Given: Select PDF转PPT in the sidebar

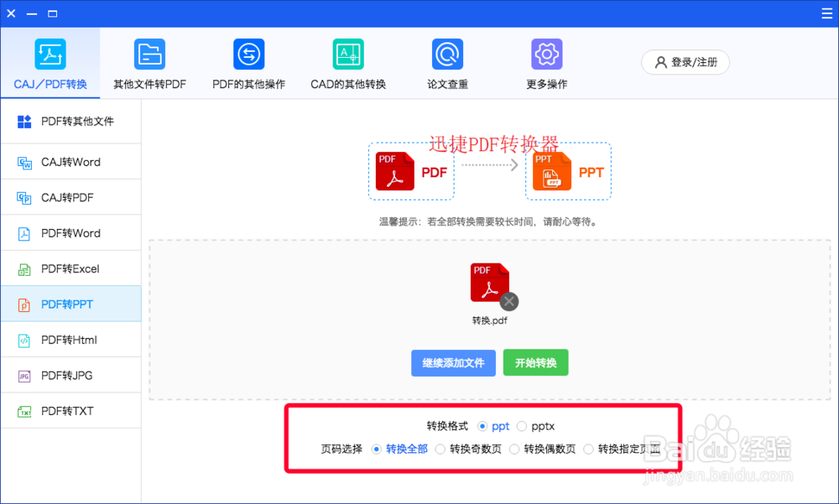Looking at the screenshot, I should click(70, 304).
